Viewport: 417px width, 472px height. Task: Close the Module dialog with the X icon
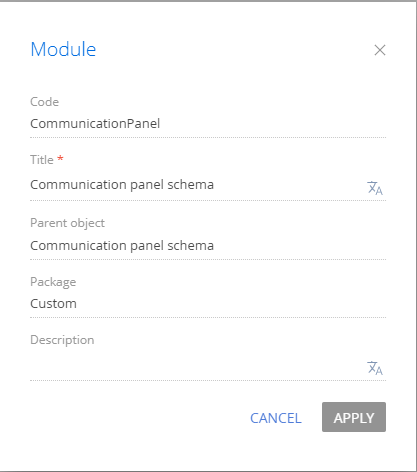pyautogui.click(x=380, y=50)
